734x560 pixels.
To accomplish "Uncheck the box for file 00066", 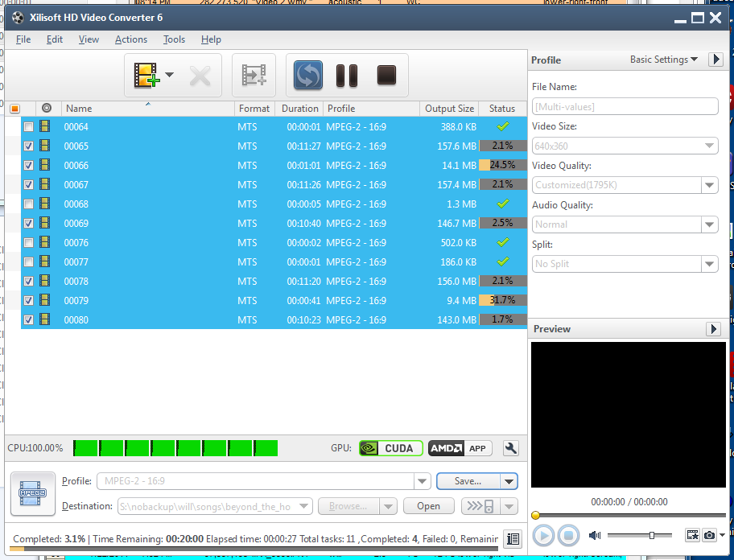I will (x=28, y=165).
